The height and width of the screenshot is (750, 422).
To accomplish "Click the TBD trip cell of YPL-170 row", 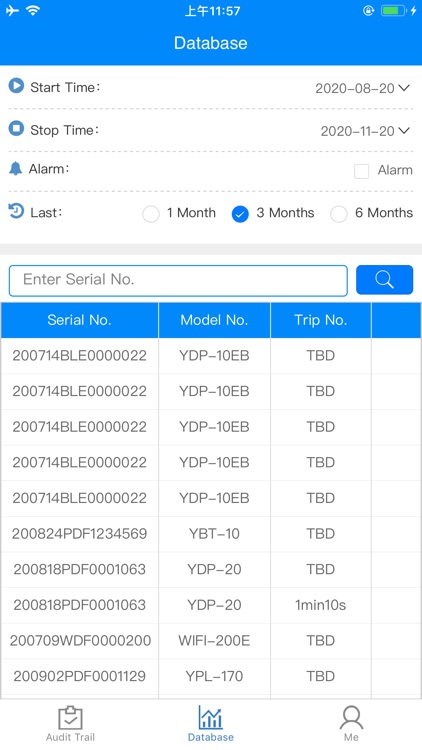I will click(321, 676).
